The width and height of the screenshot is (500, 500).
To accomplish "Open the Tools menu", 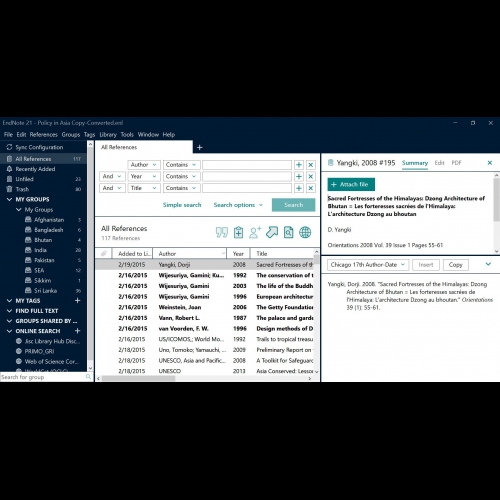I will pyautogui.click(x=127, y=135).
